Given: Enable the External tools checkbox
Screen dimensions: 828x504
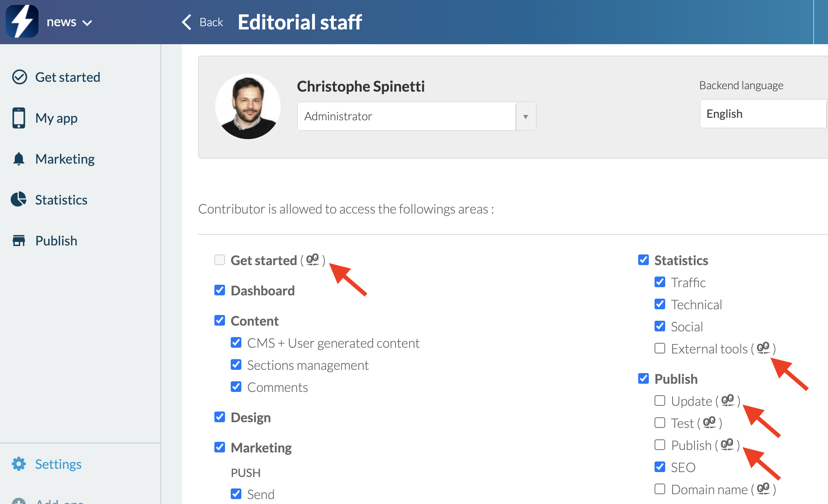Looking at the screenshot, I should pyautogui.click(x=660, y=348).
